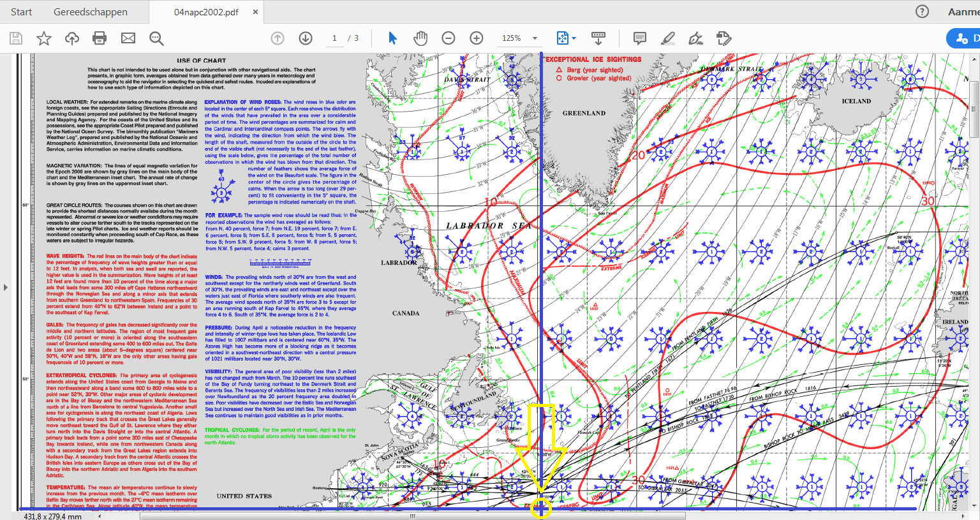Click the WAVE HEIGHTS red paragraph heading
This screenshot has height=520, width=980.
pos(65,256)
